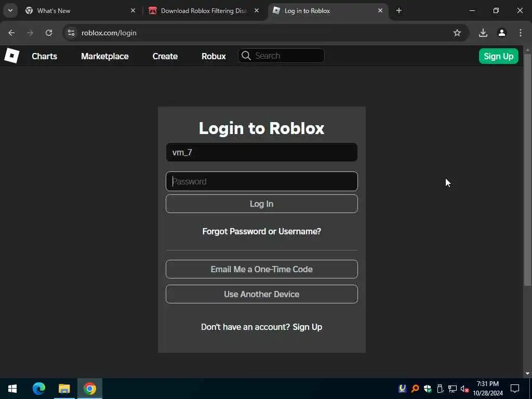532x399 pixels.
Task: Click the Roblox Search box
Action: [281, 56]
